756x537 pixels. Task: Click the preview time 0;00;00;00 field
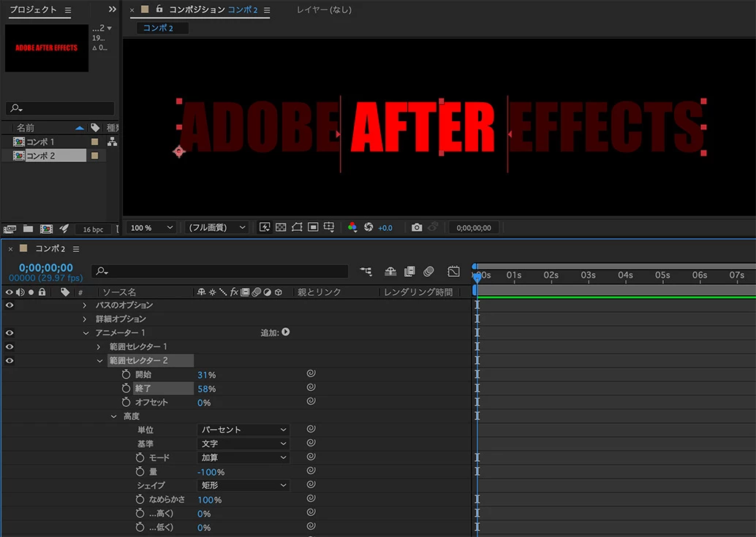pyautogui.click(x=474, y=228)
